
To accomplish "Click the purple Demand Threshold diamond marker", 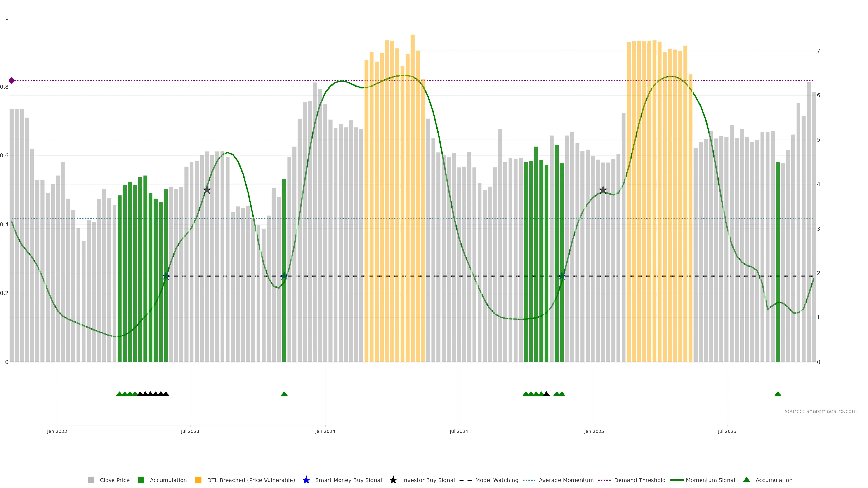I will [12, 80].
